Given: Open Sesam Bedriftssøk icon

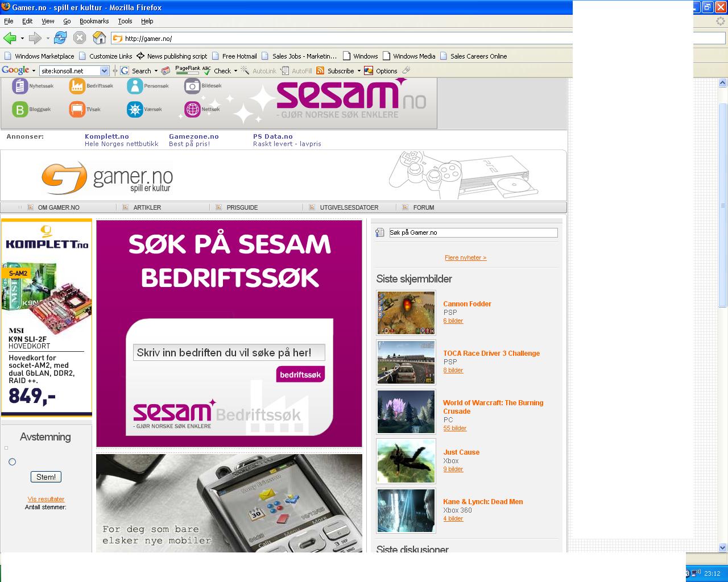Looking at the screenshot, I should pos(77,86).
